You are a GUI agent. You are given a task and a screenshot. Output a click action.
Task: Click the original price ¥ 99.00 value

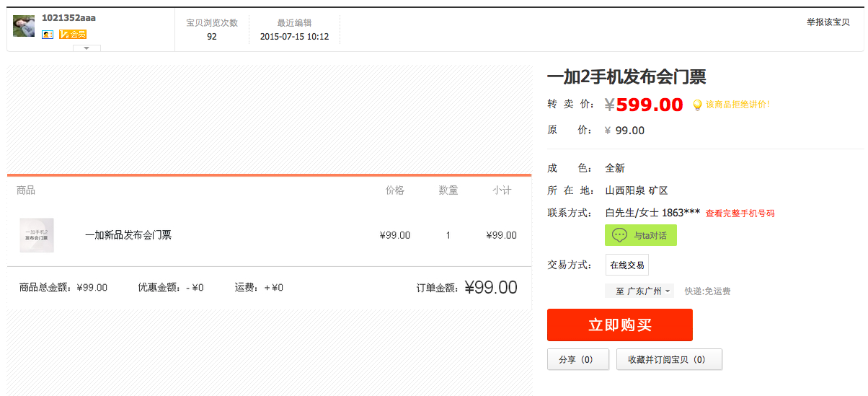(x=624, y=131)
